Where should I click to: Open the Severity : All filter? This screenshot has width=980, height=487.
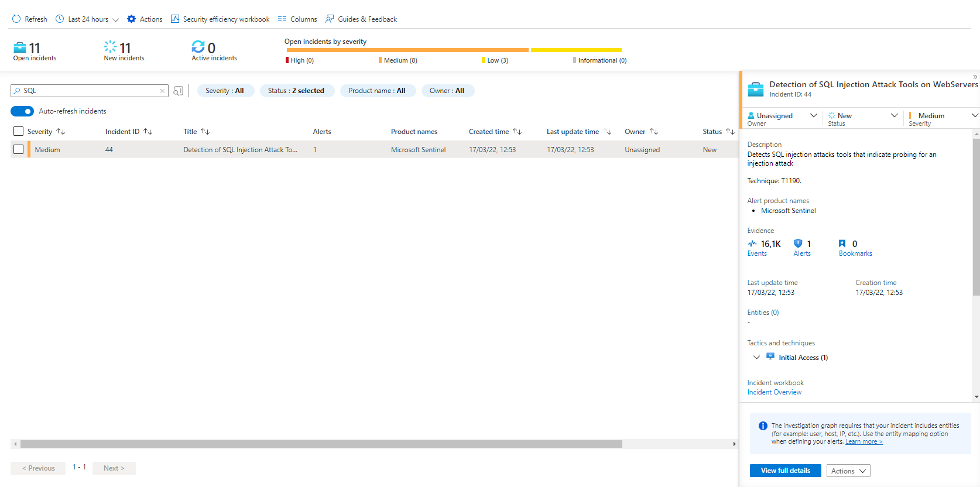(x=225, y=91)
